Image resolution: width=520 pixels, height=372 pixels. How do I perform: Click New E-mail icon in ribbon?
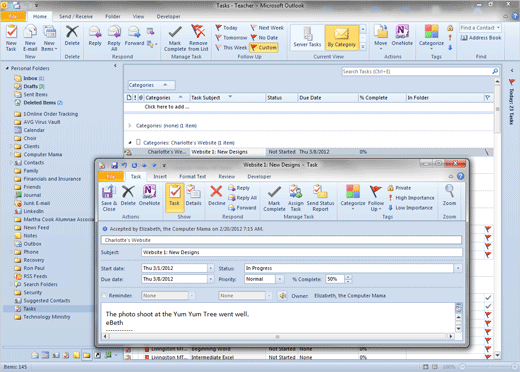(x=30, y=38)
